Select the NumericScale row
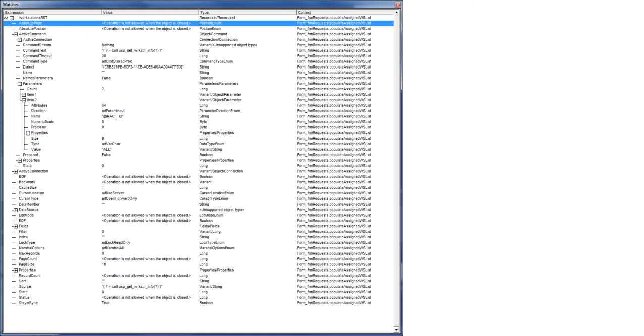The height and width of the screenshot is (336, 644). click(198, 122)
